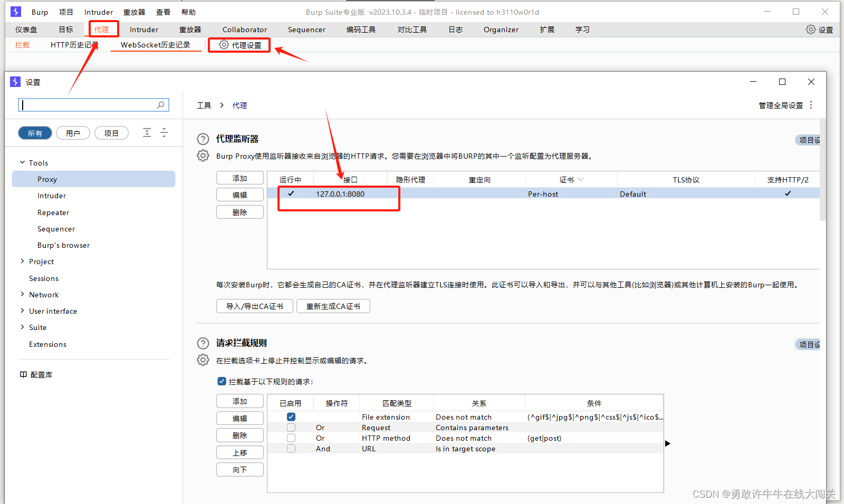Toggle running checkmark for 127.0.0.1:8080 listener
This screenshot has height=504, width=844.
(291, 193)
